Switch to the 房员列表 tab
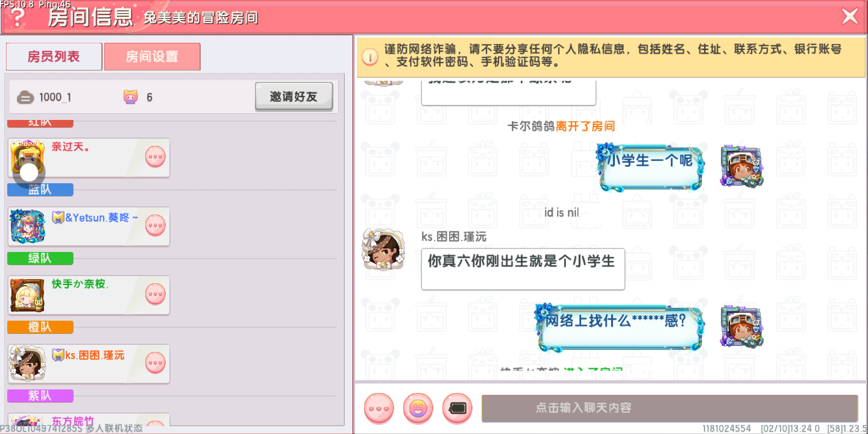 54,57
